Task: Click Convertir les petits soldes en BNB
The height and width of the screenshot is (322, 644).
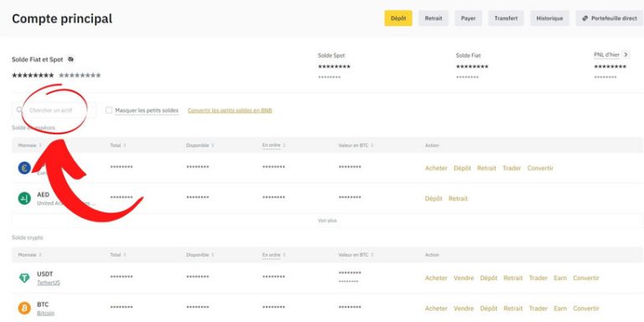Action: coord(230,111)
